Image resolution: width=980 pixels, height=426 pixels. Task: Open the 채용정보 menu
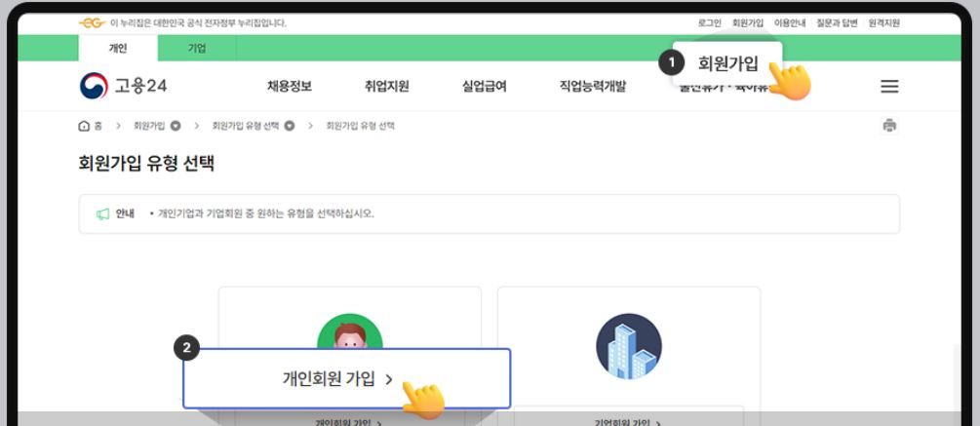click(290, 87)
